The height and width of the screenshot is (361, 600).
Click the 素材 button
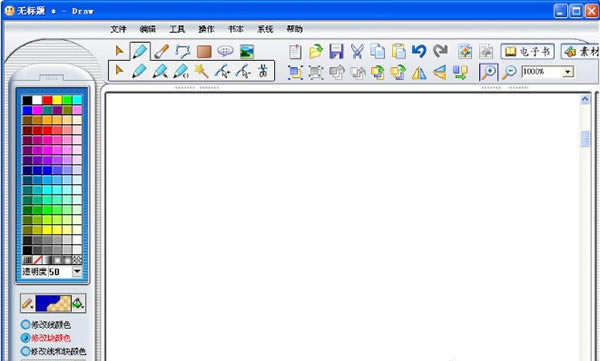pos(580,51)
